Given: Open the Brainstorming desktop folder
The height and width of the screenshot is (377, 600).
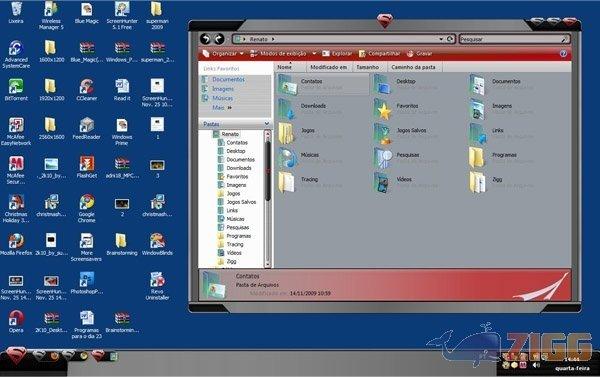Looking at the screenshot, I should pos(122,245).
